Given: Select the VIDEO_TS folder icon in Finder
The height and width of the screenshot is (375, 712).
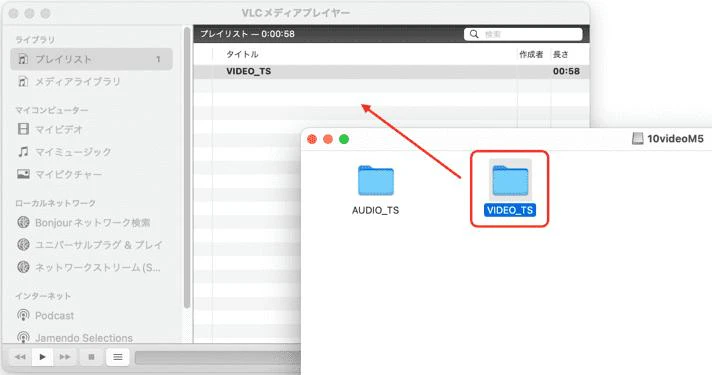Looking at the screenshot, I should tap(510, 181).
